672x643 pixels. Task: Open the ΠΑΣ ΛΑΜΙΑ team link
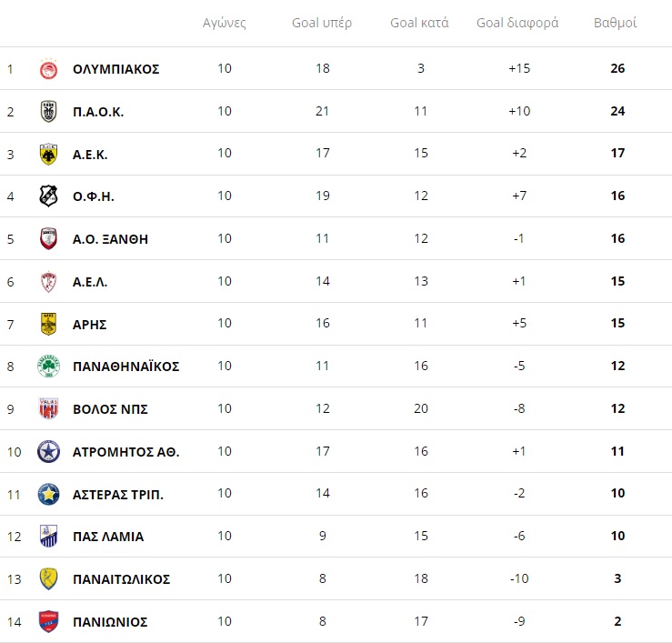(108, 537)
